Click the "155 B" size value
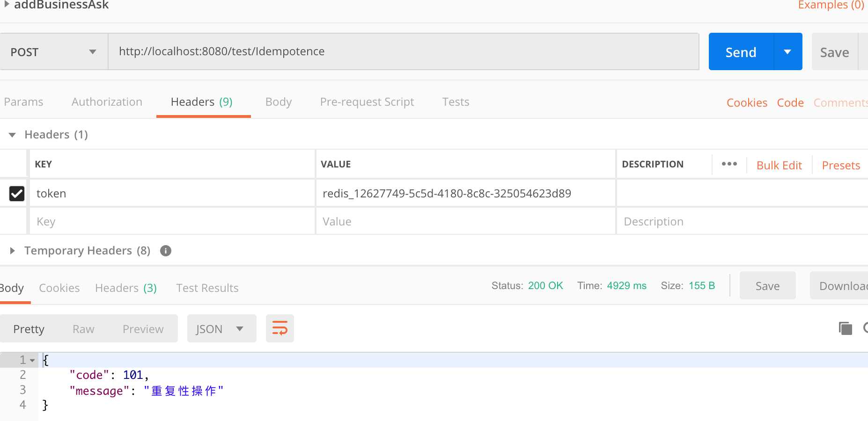The height and width of the screenshot is (421, 868). pyautogui.click(x=702, y=286)
